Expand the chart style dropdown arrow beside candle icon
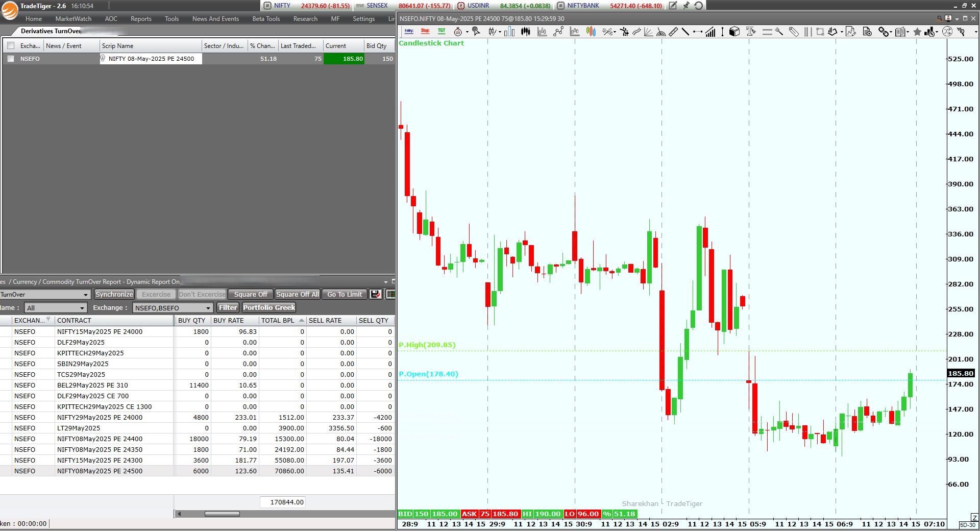Image resolution: width=980 pixels, height=531 pixels. [500, 32]
